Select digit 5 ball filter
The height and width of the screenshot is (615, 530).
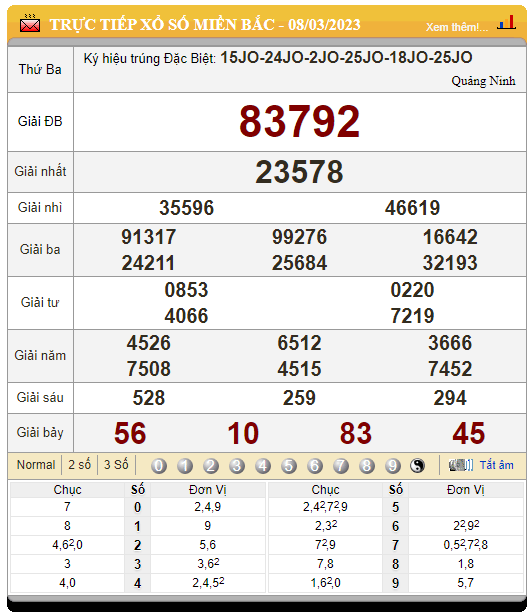[289, 466]
